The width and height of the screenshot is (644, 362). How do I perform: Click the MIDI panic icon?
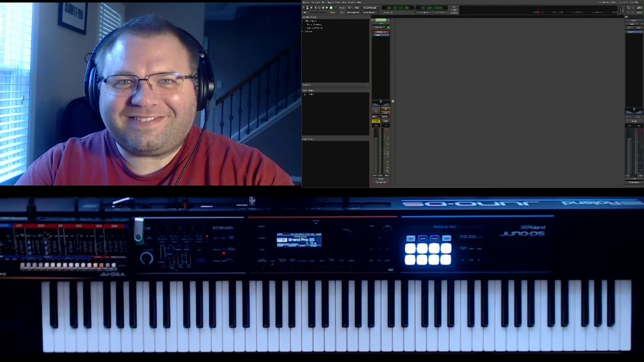tap(303, 8)
